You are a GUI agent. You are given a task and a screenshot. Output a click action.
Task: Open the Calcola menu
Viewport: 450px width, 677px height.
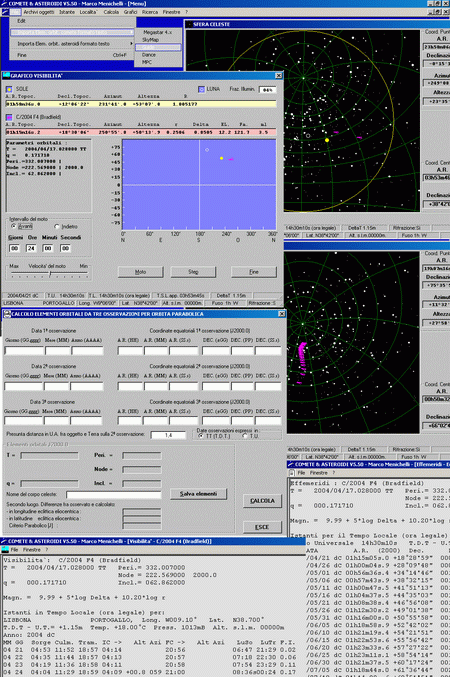pos(111,12)
